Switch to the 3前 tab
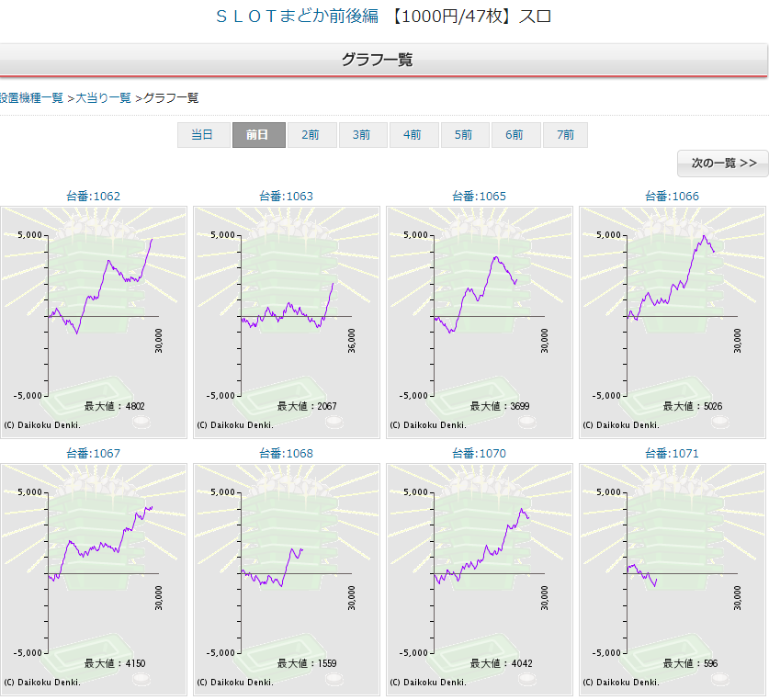Image resolution: width=769 pixels, height=700 pixels. pos(362,135)
